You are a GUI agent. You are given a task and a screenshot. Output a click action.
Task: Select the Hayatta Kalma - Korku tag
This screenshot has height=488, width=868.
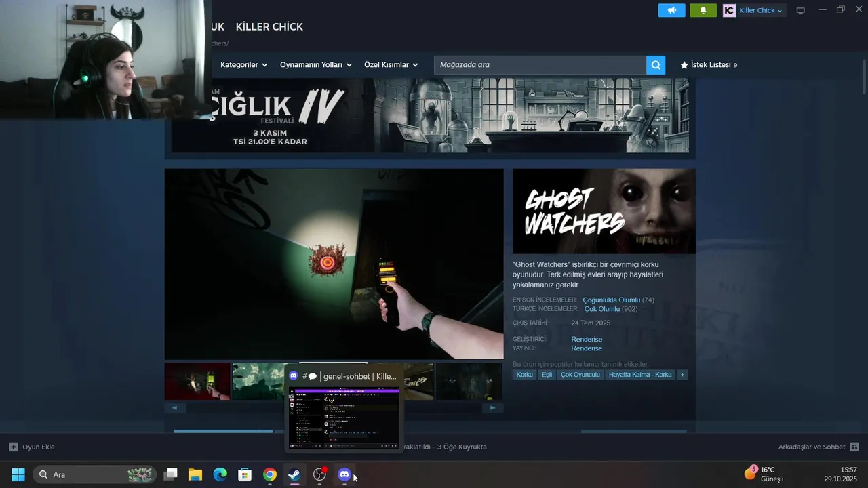coord(640,375)
